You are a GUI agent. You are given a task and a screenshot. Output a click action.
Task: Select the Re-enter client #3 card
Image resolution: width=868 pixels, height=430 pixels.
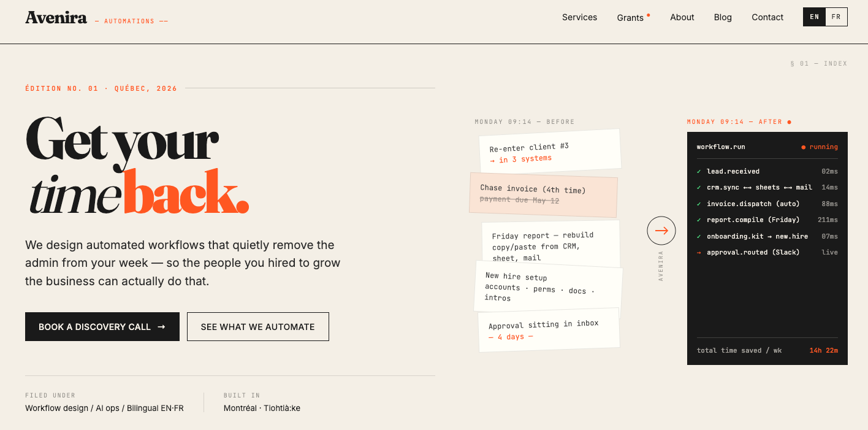click(x=550, y=152)
